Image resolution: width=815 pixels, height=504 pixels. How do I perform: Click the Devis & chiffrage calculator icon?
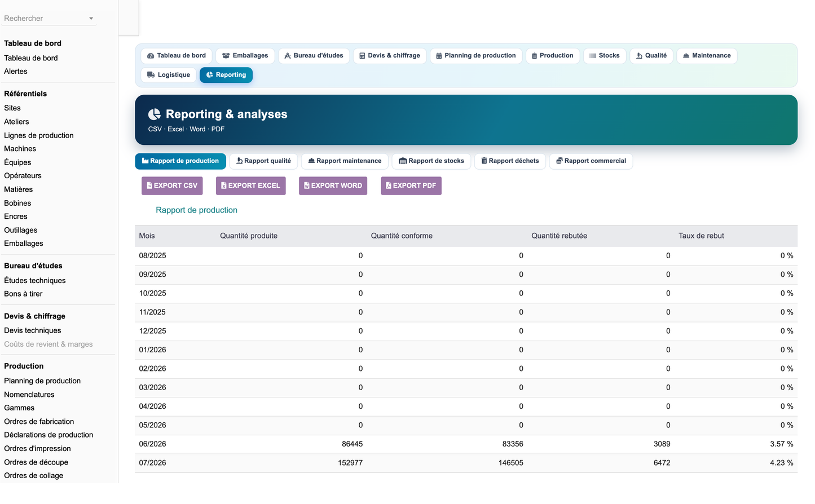(362, 56)
